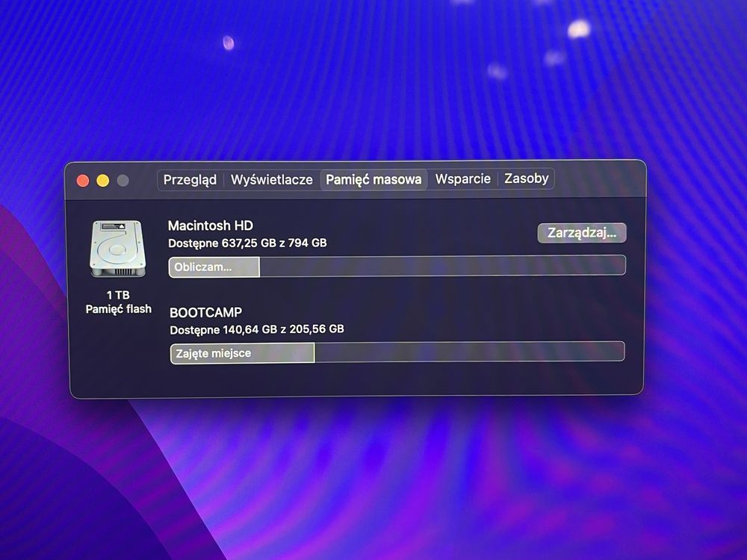The image size is (747, 560).
Task: Click the BOOTCAMP storage usage bar
Action: [x=397, y=353]
